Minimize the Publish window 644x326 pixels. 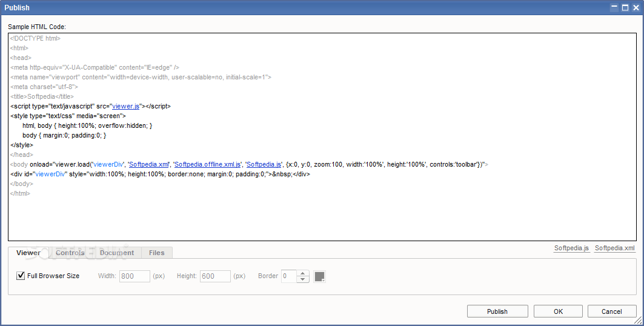point(614,7)
